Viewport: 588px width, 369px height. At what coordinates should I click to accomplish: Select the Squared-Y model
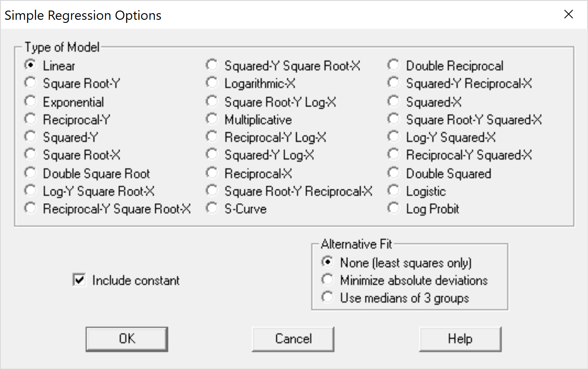point(30,136)
